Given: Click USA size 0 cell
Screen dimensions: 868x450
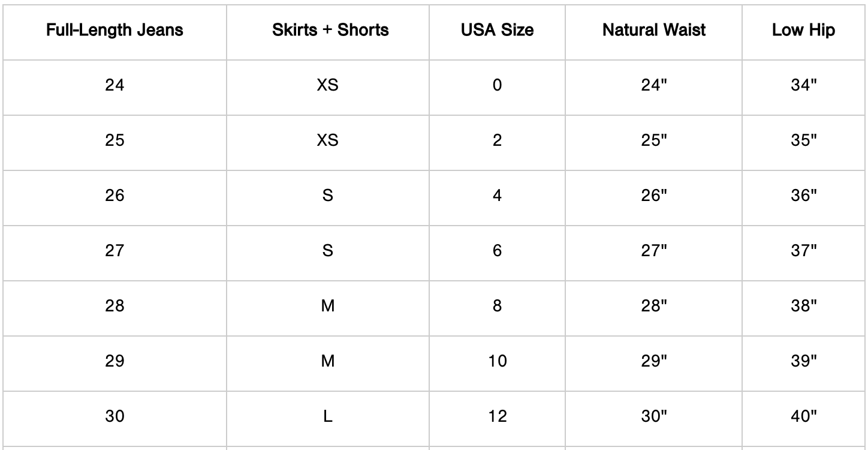Looking at the screenshot, I should [497, 85].
